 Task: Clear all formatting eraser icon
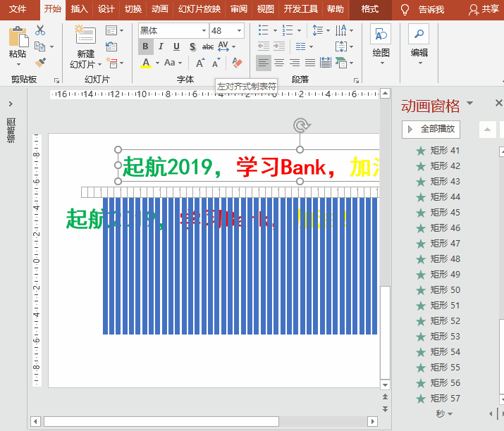click(x=237, y=63)
